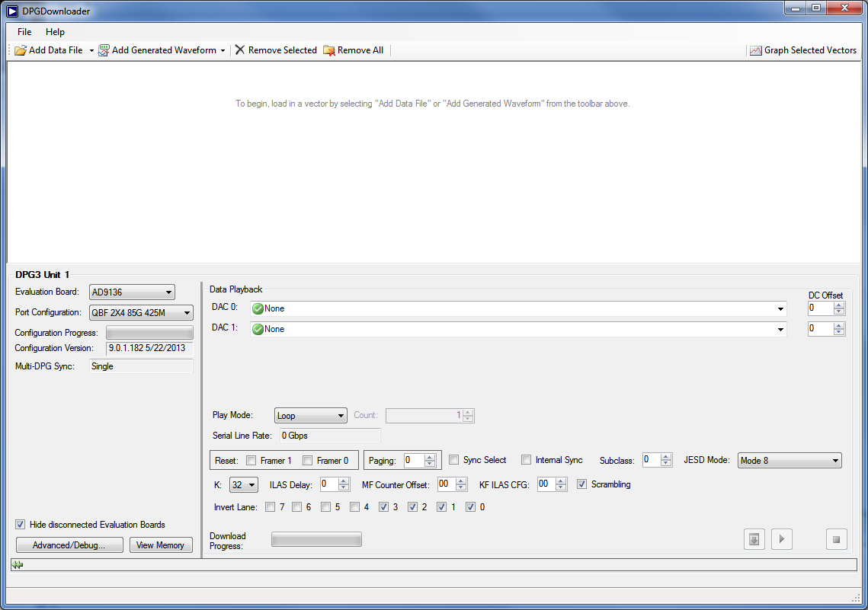Open the Help menu
The width and height of the screenshot is (868, 610).
click(55, 32)
